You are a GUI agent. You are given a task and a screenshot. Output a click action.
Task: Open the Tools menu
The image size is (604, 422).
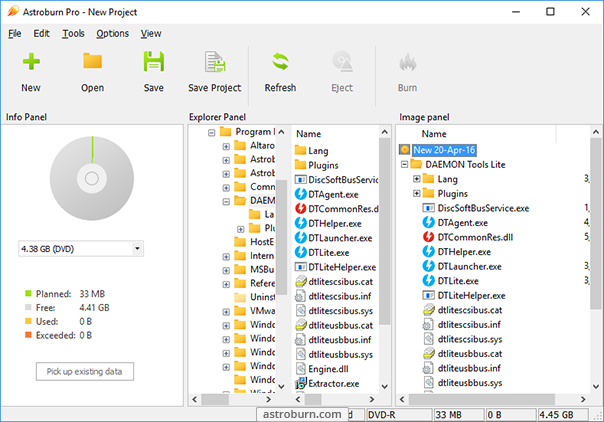point(73,33)
